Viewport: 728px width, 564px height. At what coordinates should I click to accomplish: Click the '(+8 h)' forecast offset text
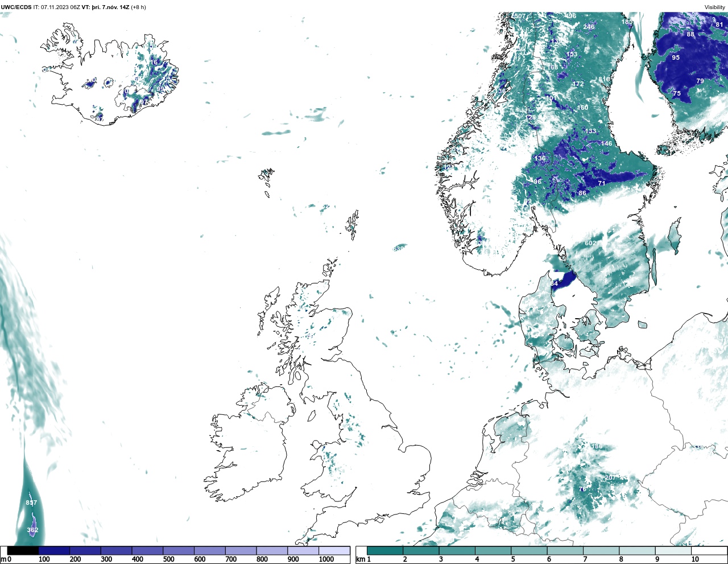point(138,7)
